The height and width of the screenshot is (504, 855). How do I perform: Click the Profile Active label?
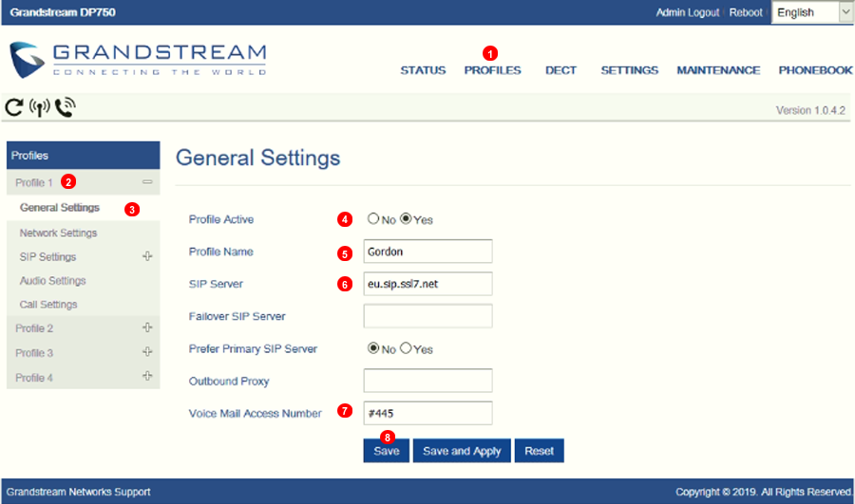coord(220,219)
